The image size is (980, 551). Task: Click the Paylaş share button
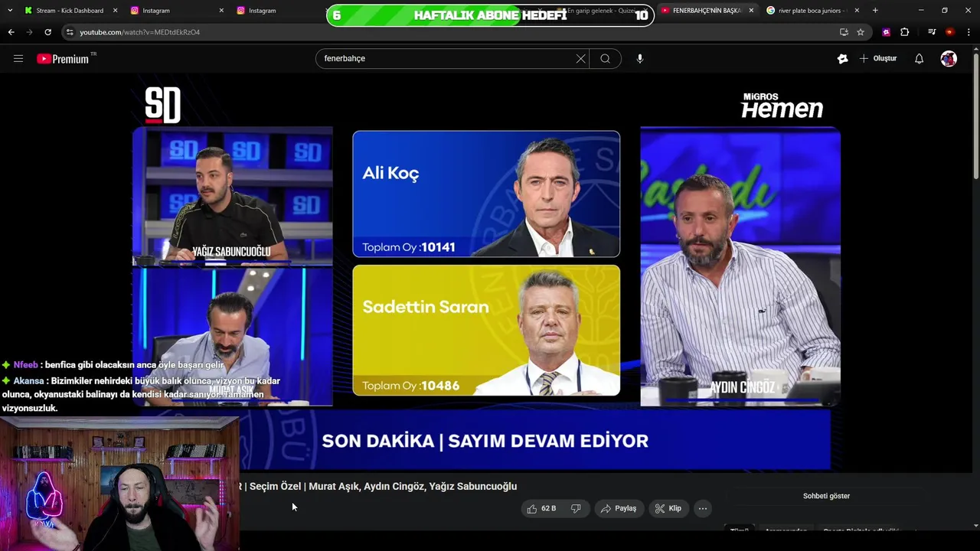(619, 508)
